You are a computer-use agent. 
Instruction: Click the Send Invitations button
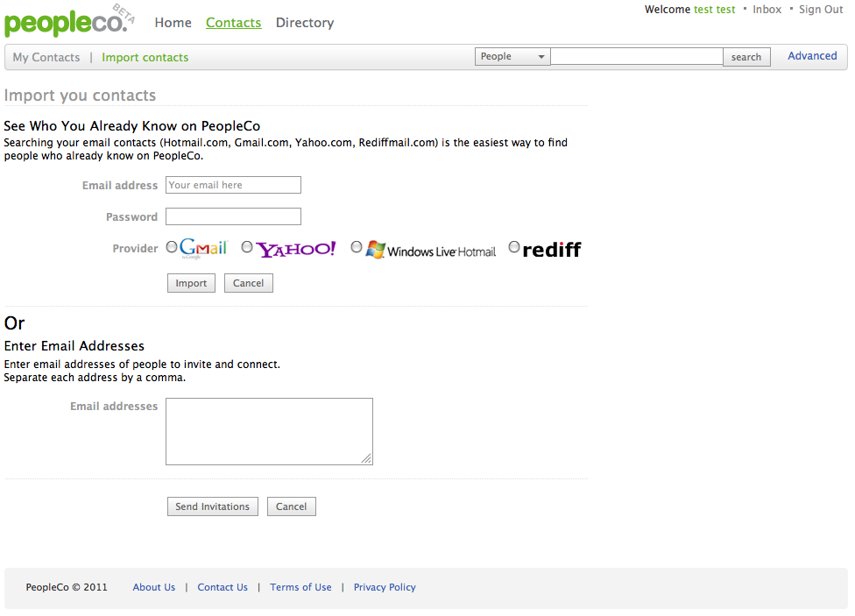pos(213,506)
